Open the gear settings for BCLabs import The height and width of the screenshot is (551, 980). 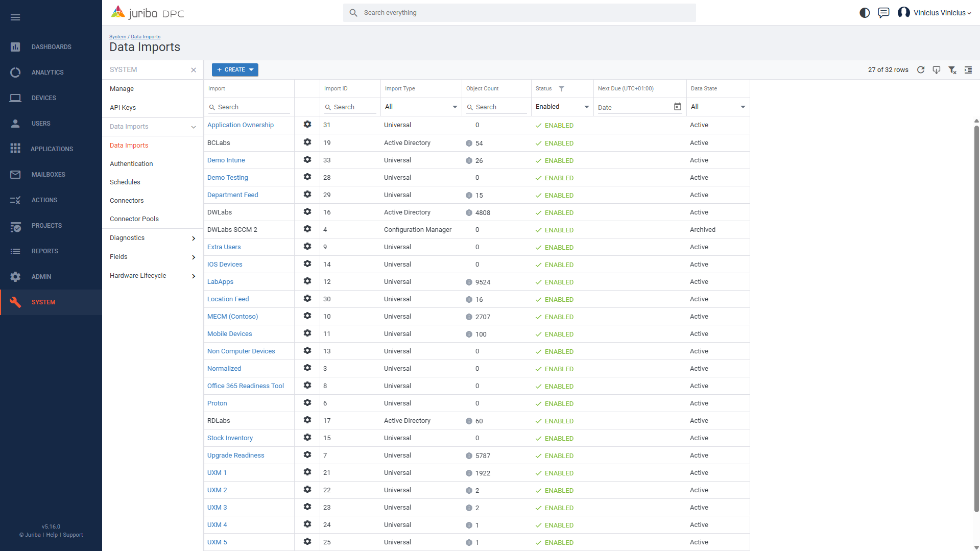coord(307,142)
